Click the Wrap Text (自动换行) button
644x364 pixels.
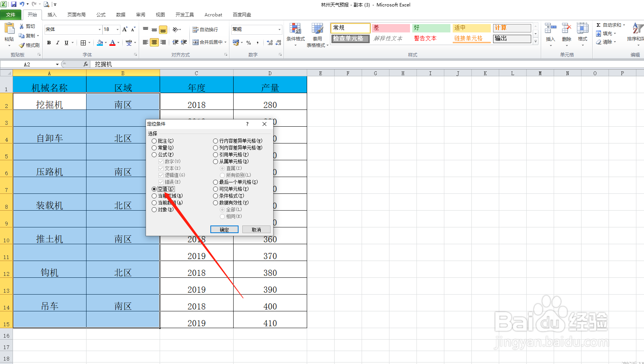point(205,29)
